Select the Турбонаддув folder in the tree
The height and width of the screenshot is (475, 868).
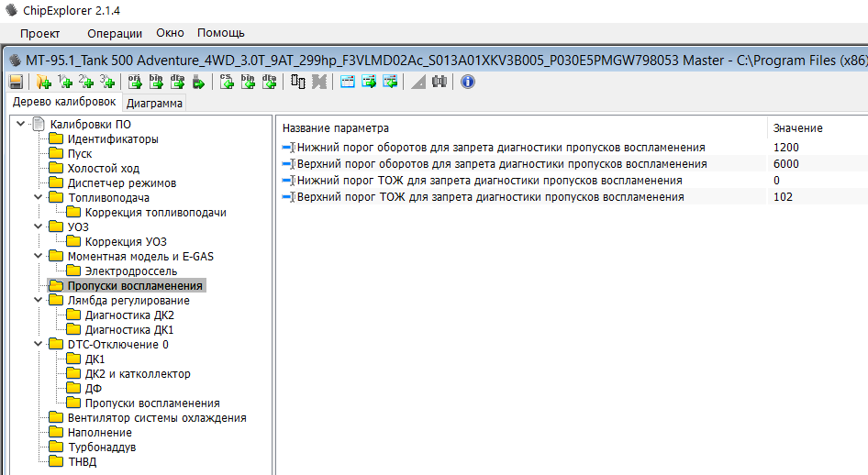tap(101, 447)
